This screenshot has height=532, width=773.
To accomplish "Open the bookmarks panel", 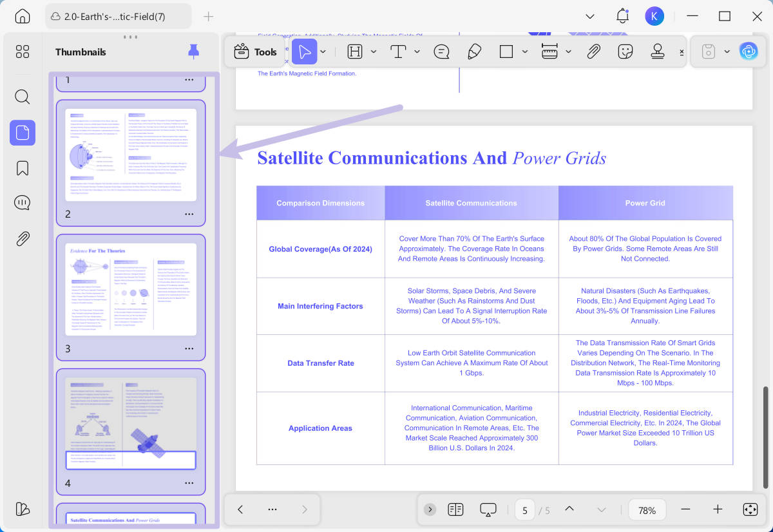I will tap(23, 168).
